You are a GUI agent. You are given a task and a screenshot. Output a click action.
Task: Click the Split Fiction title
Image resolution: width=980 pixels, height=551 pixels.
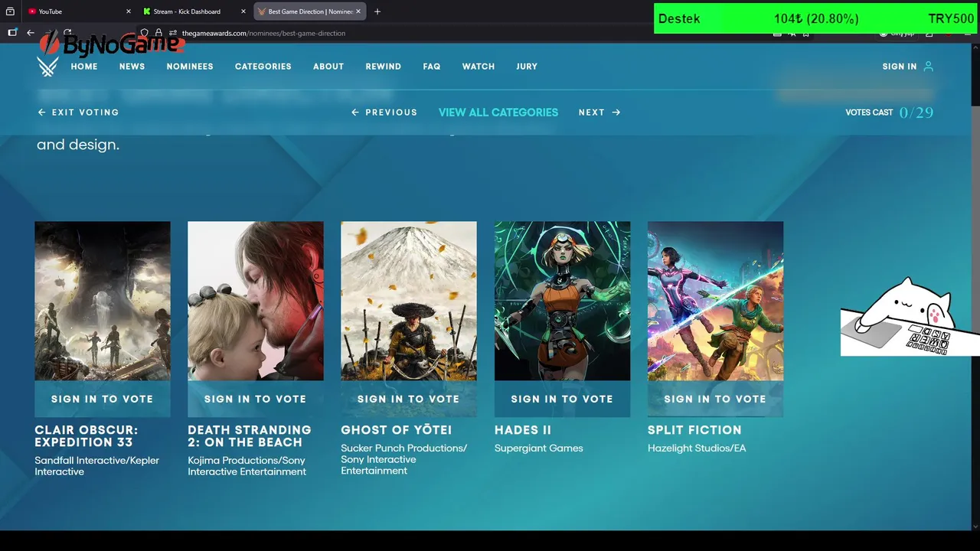(694, 430)
